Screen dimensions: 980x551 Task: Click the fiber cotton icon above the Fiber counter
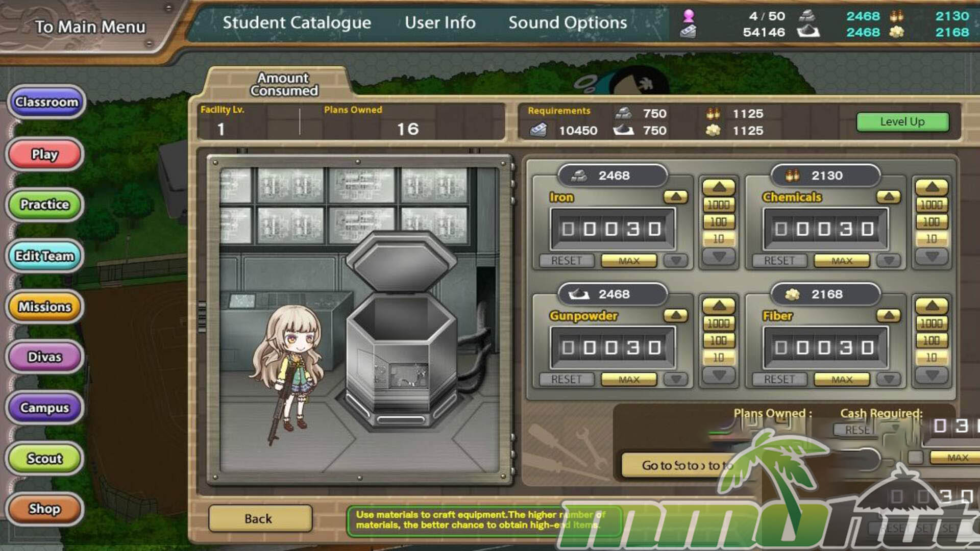coord(792,294)
